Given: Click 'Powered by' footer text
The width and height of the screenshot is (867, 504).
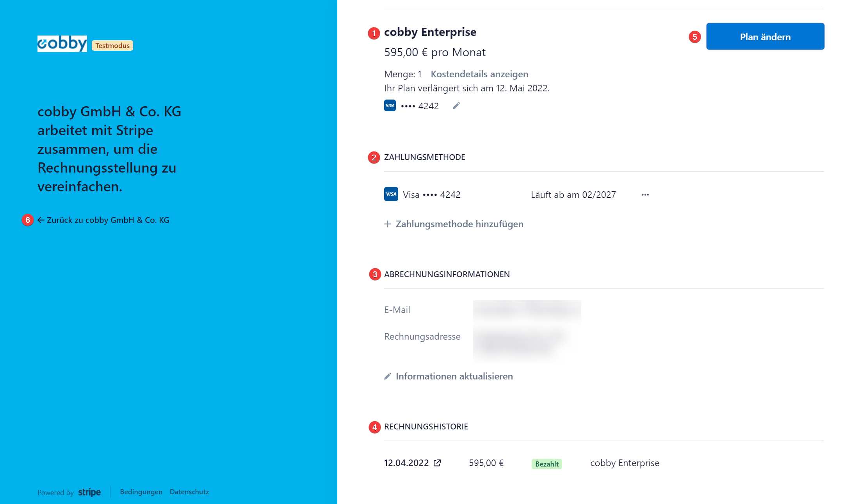Looking at the screenshot, I should pos(55,493).
